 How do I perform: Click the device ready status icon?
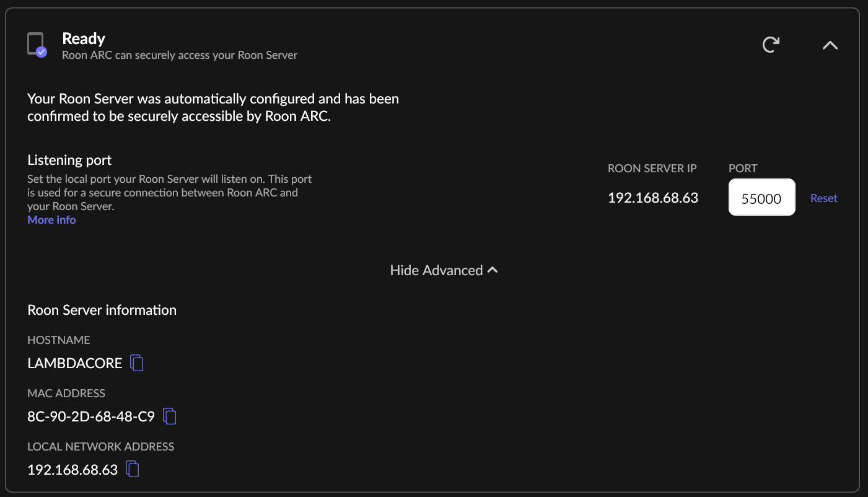[37, 45]
